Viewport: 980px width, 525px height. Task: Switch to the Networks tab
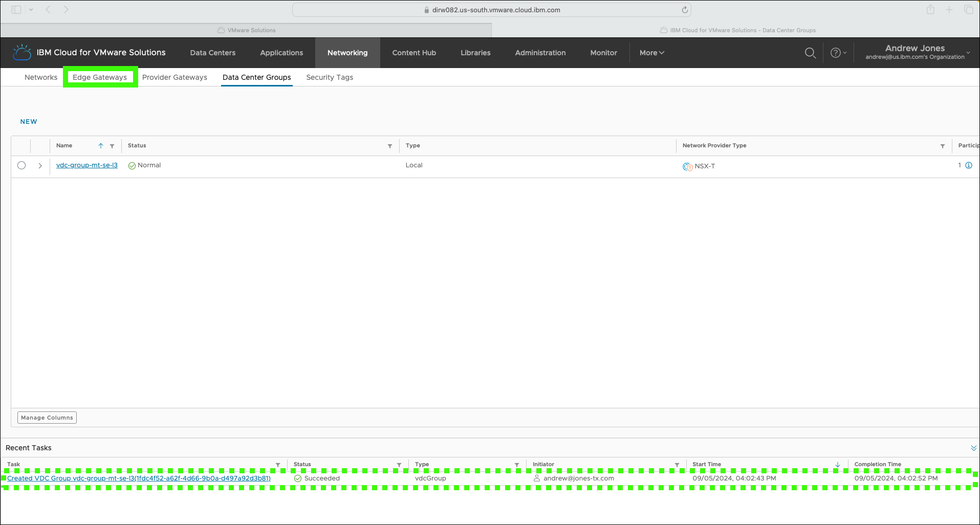coord(41,77)
